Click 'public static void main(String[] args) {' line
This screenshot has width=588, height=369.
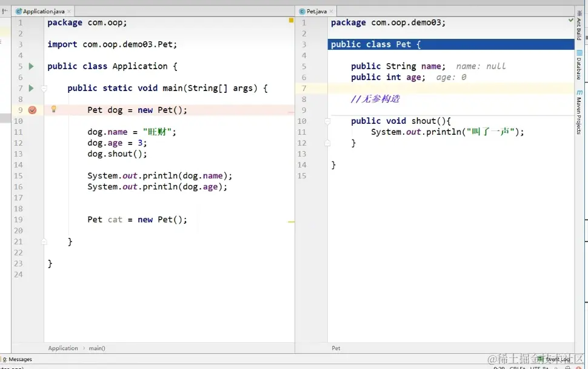[x=168, y=88]
